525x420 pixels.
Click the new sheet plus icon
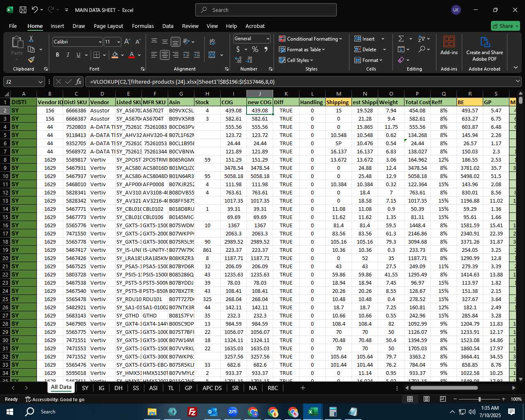click(x=303, y=388)
